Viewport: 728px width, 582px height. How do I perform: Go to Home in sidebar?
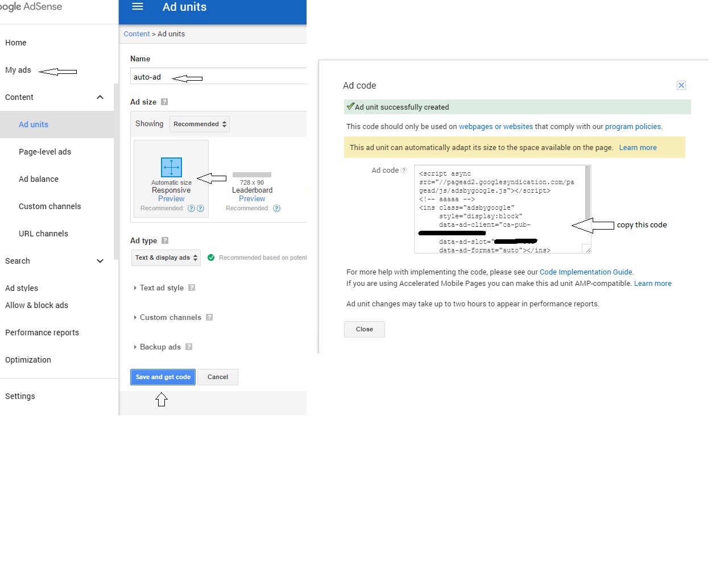[16, 43]
